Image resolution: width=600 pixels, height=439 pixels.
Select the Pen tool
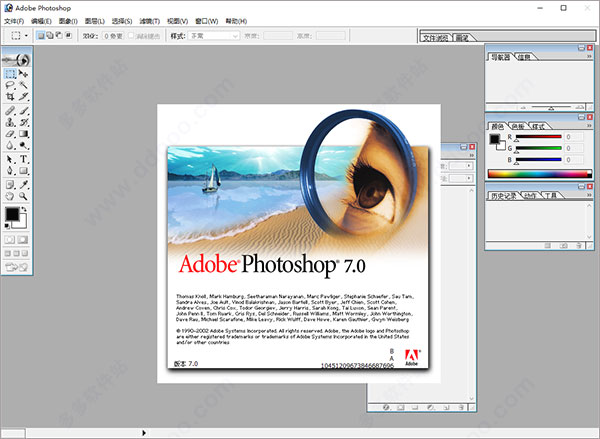(x=10, y=171)
